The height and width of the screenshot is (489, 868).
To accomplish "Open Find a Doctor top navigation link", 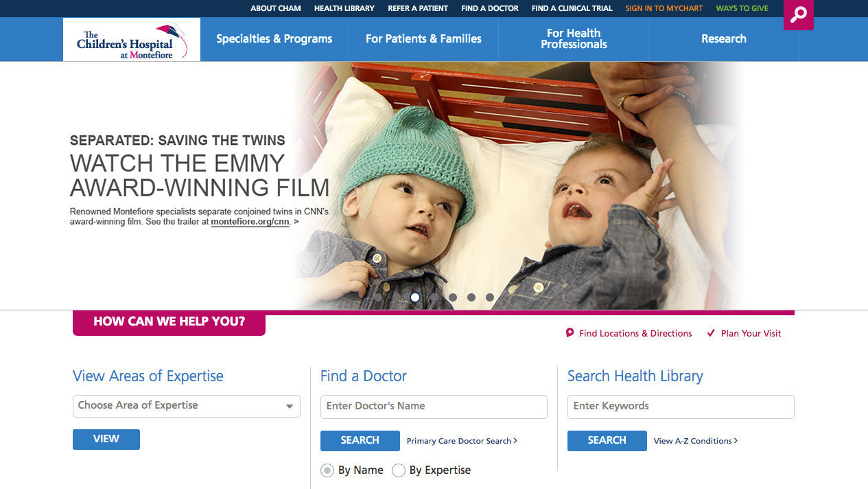I will (x=490, y=8).
